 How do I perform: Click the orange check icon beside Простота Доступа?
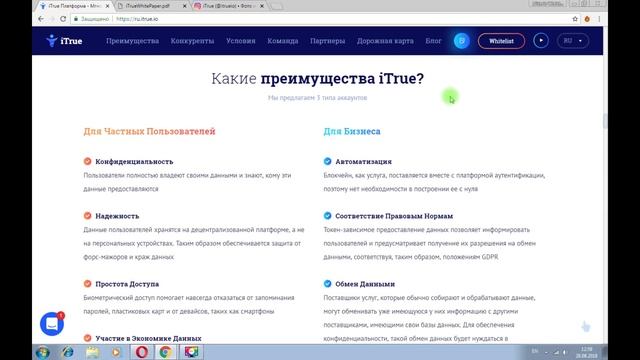(87, 284)
